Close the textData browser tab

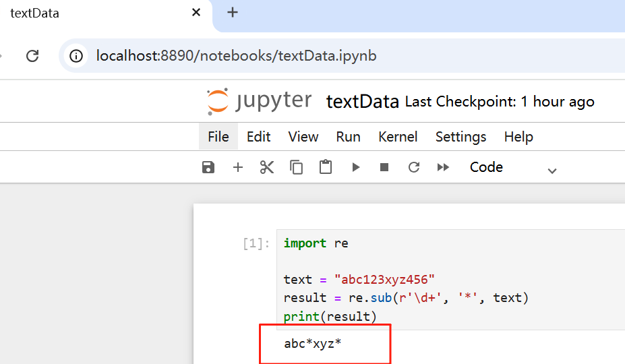(x=196, y=12)
